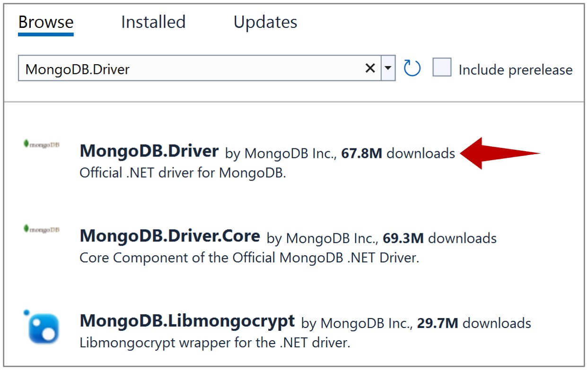Select the MongoDB.Driver package title
Viewport: 588px width, 370px height.
[x=149, y=151]
